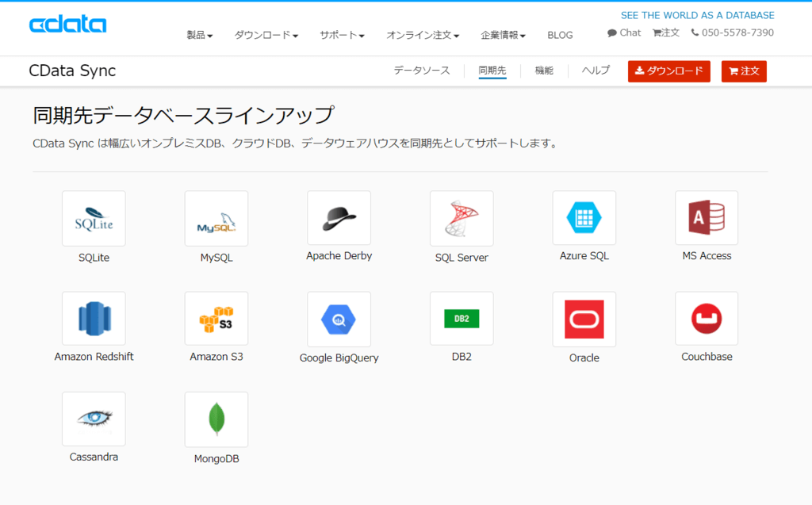Select the Cassandra eye icon
The width and height of the screenshot is (812, 505).
pyautogui.click(x=94, y=419)
